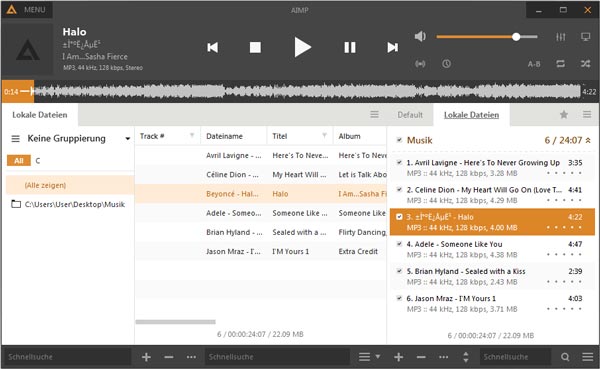Viewport: 600px width, 369px height.
Task: Uncheck track 2 Celine Dion checkbox
Action: pos(399,190)
